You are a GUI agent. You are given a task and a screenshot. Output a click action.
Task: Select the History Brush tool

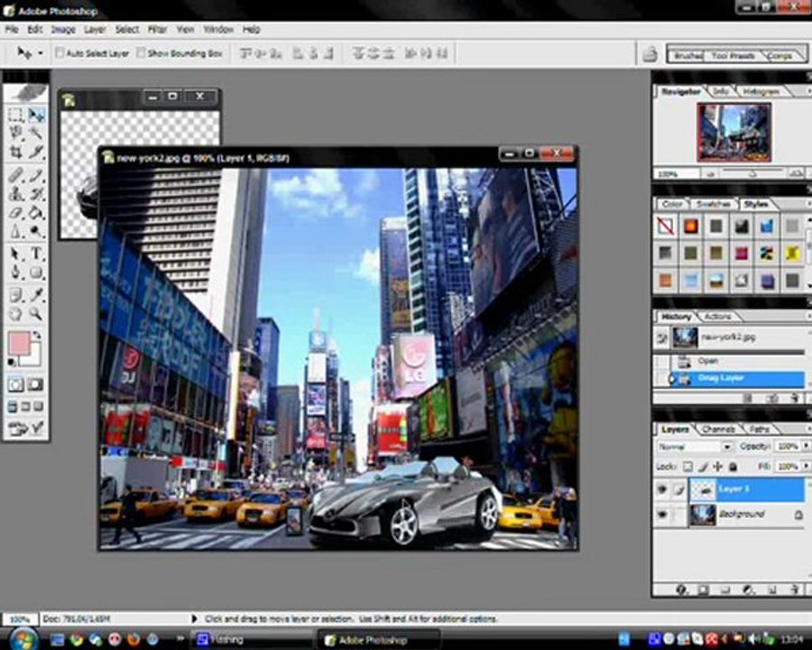point(36,194)
